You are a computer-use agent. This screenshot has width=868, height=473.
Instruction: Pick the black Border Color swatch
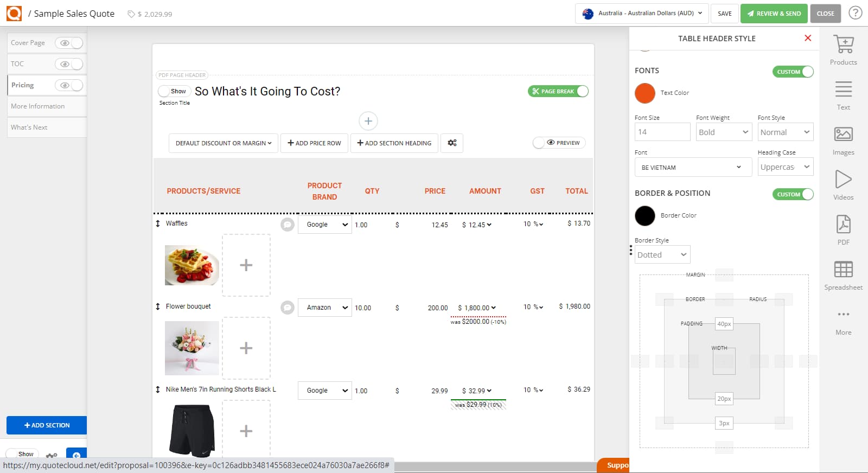click(x=645, y=215)
